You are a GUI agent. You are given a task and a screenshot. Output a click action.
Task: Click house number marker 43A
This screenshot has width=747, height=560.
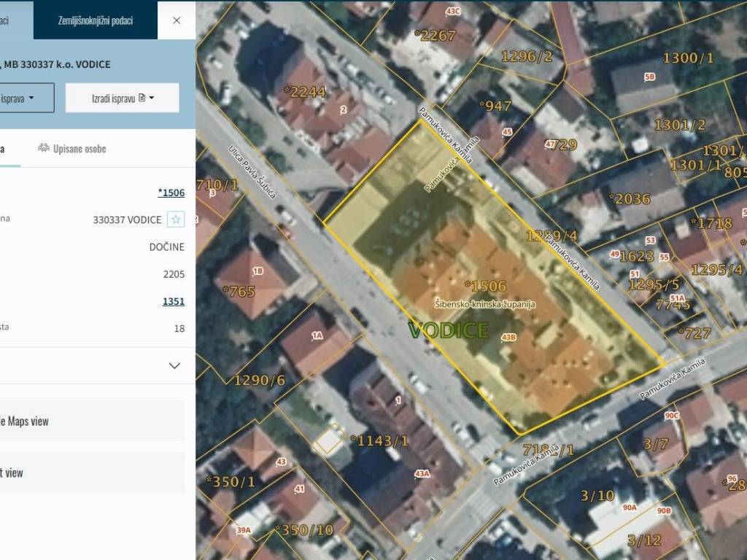(422, 474)
